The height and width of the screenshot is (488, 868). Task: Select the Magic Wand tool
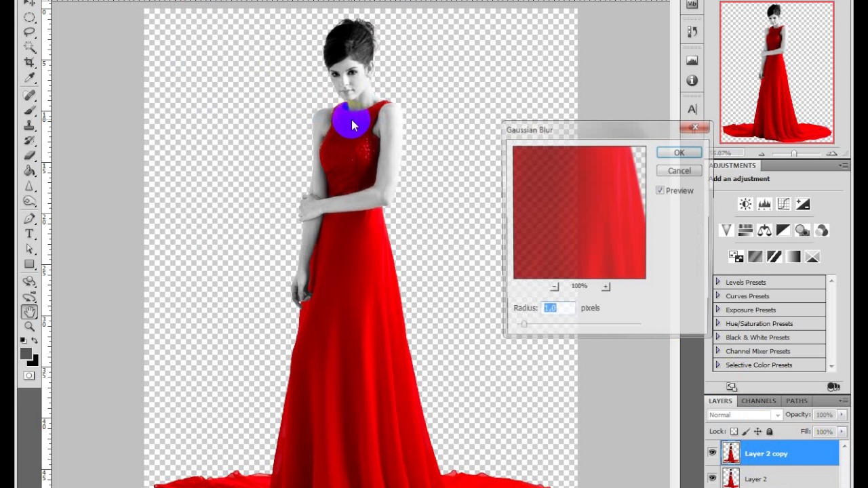(x=29, y=47)
